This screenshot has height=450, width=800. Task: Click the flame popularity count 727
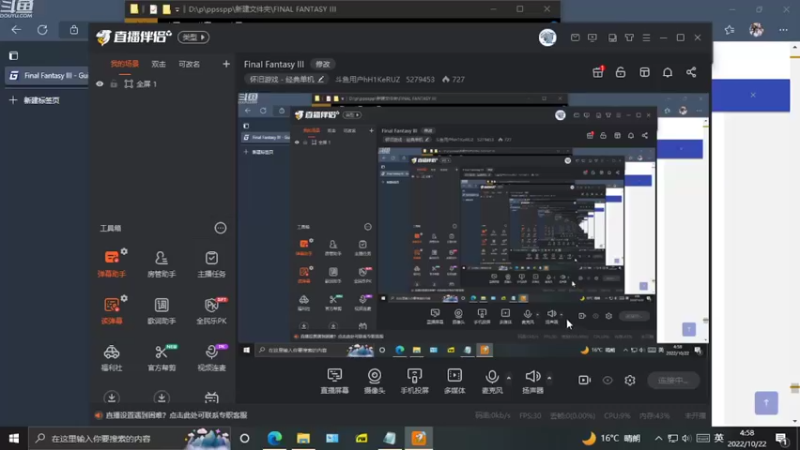click(453, 80)
